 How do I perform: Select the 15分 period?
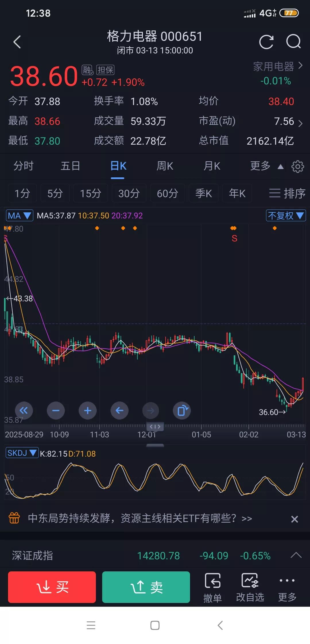point(90,193)
